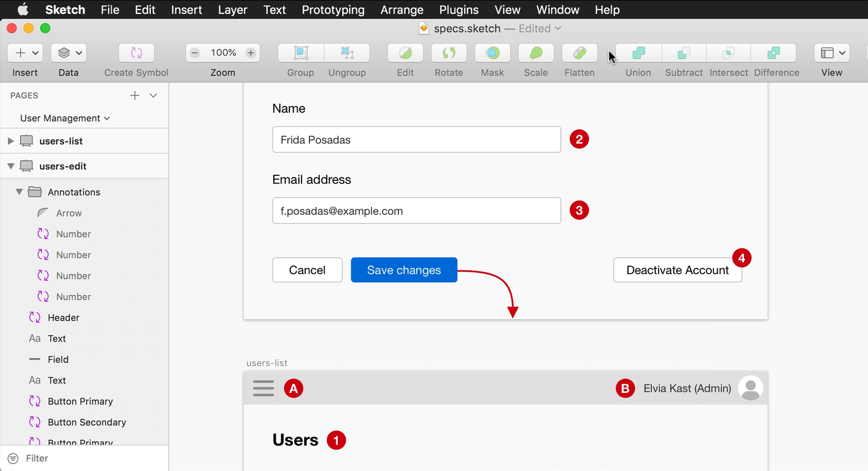Select the Rotate tool
The image size is (868, 471).
449,53
